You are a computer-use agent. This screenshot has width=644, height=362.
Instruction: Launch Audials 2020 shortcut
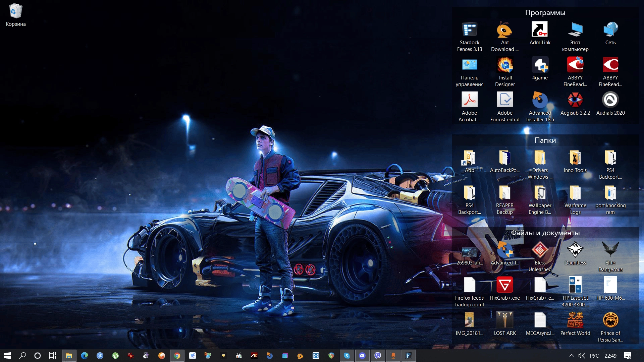pos(610,104)
